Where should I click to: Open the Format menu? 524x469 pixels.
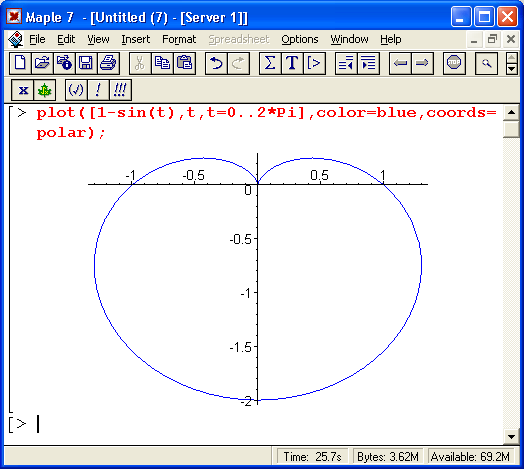(x=179, y=39)
